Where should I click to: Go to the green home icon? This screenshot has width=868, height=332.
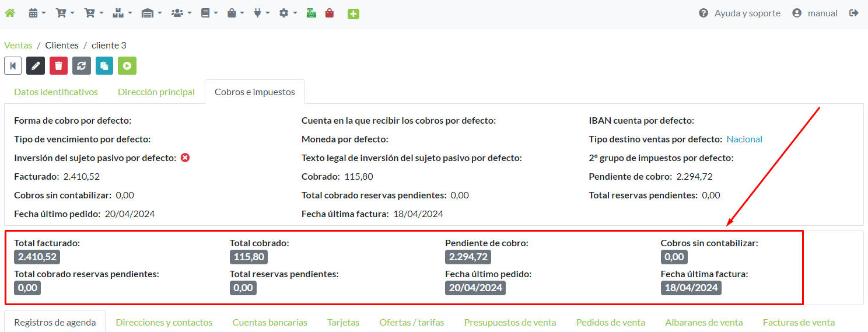point(10,13)
